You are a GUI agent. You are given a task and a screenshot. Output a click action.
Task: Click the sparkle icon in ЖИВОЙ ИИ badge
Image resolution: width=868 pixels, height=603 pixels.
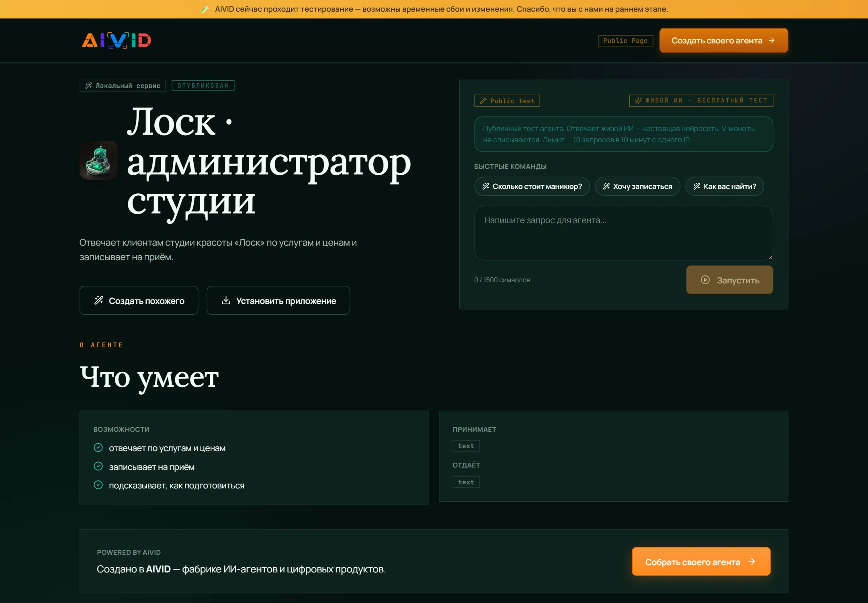[x=638, y=100]
